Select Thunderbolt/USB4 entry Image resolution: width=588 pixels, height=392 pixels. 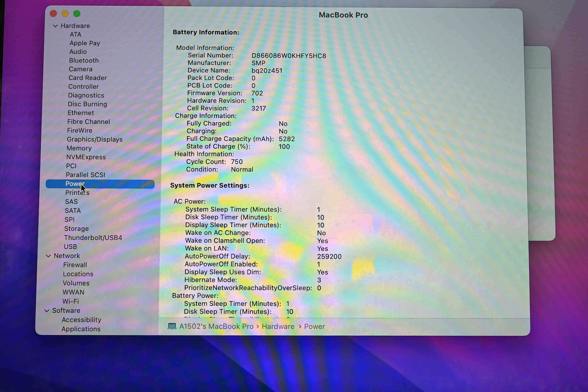(x=93, y=238)
